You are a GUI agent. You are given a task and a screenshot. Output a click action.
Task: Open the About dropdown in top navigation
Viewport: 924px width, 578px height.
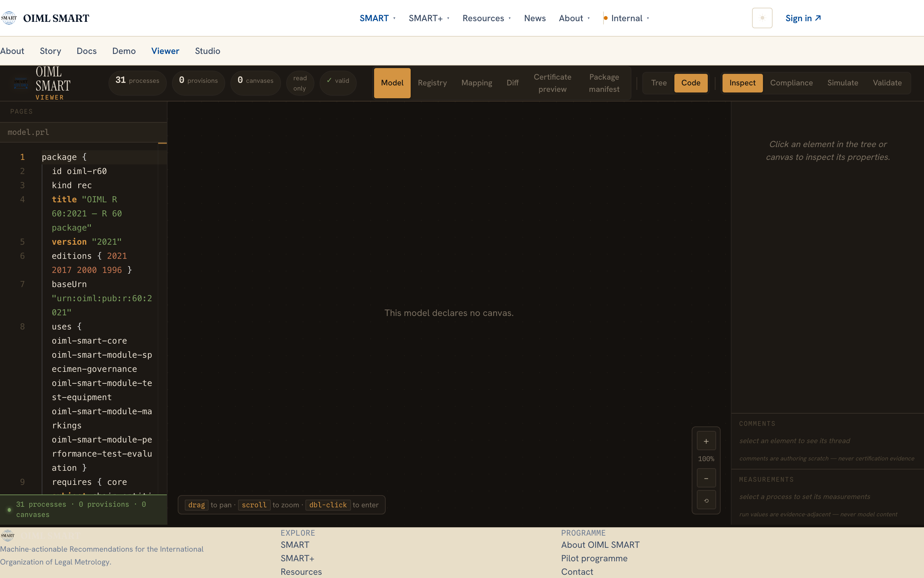[574, 18]
